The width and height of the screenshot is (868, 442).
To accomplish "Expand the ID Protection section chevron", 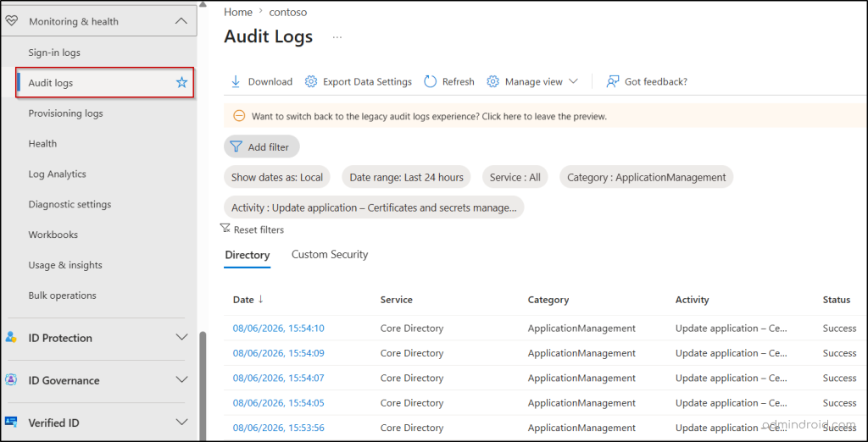I will tap(181, 337).
